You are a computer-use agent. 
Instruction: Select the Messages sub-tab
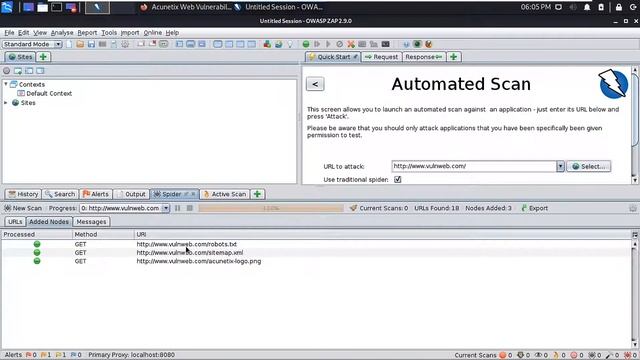(91, 222)
